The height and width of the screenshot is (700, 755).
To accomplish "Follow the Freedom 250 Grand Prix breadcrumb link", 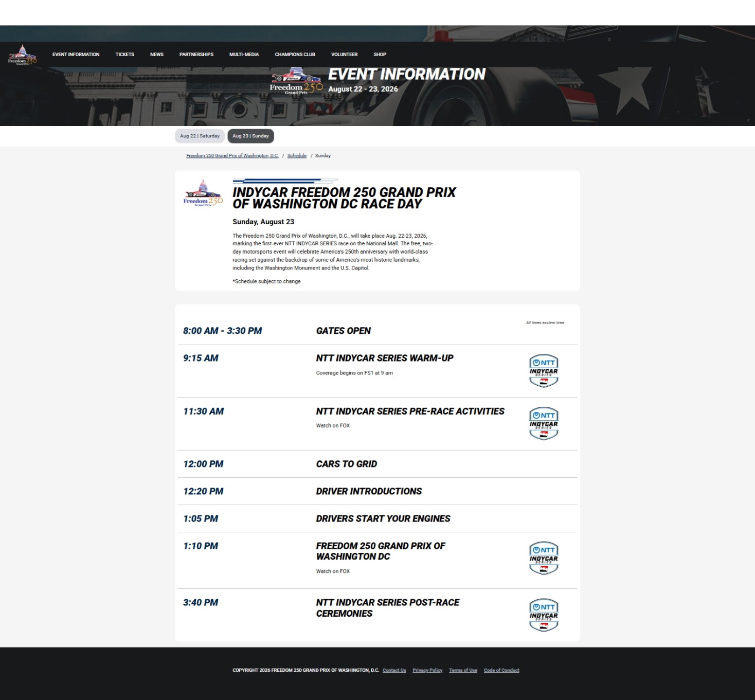I will click(x=232, y=155).
